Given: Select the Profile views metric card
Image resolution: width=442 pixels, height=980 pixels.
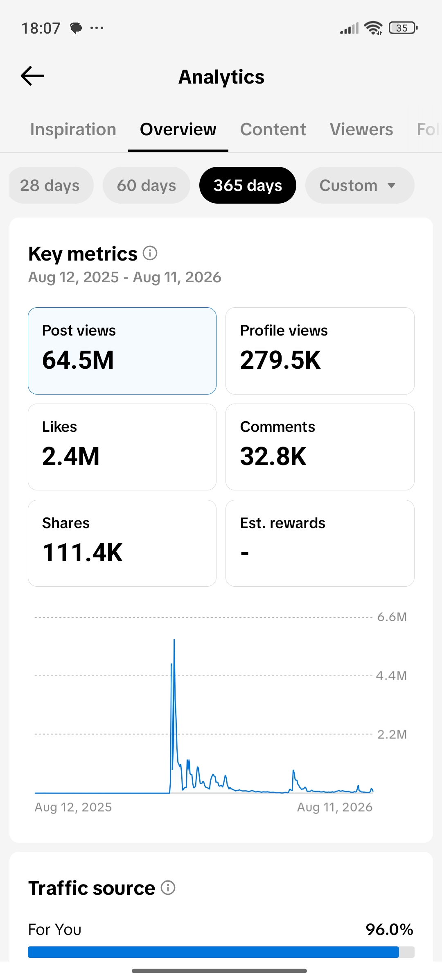Looking at the screenshot, I should 320,351.
